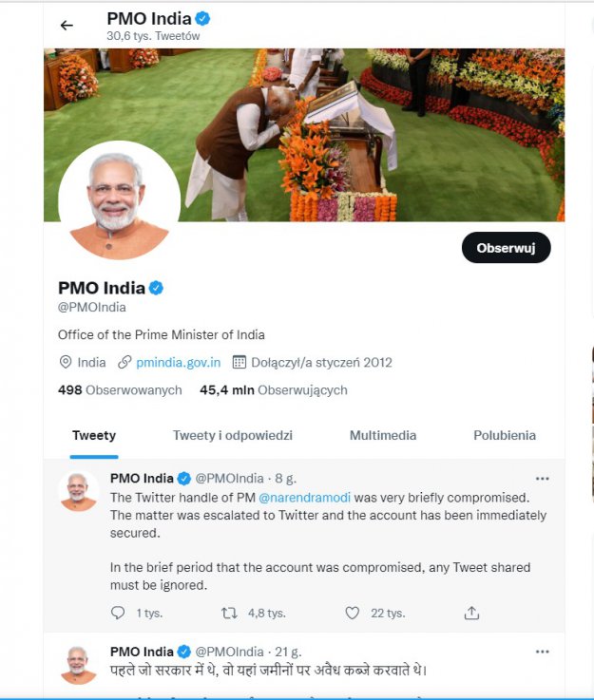Open the pmindia.gov.in website link

[178, 362]
